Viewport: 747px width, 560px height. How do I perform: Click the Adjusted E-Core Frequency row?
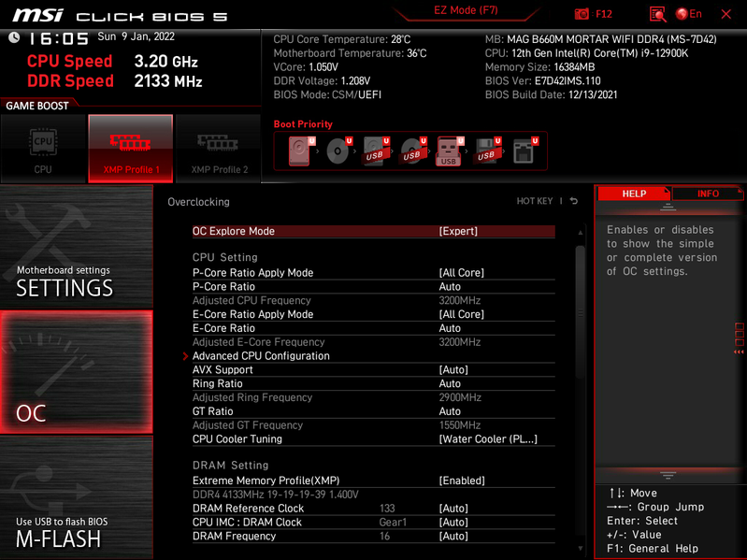pos(374,342)
